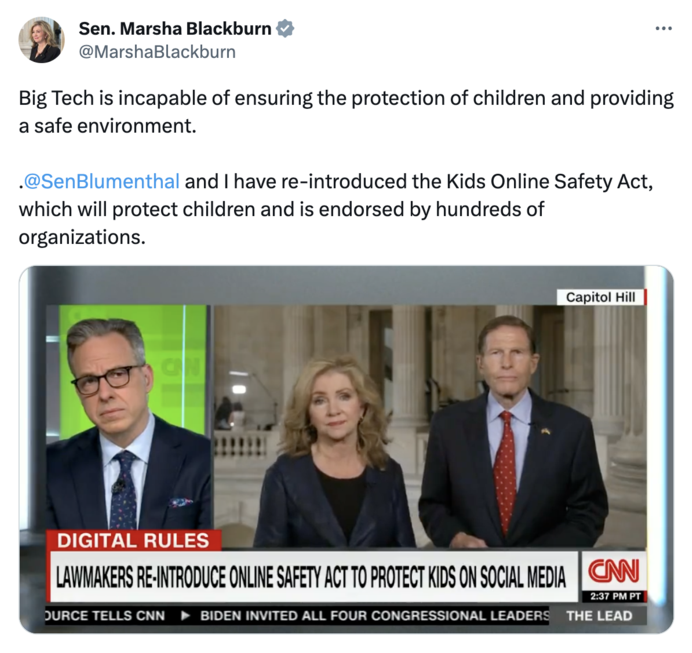Screen dimensions: 692x653
Task: Click THE LEAD show label
Action: [599, 615]
